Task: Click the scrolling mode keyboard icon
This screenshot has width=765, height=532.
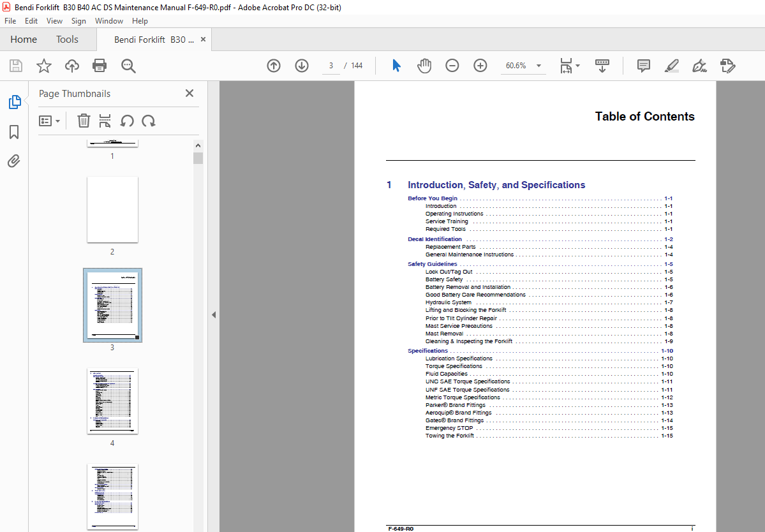Action: click(602, 66)
